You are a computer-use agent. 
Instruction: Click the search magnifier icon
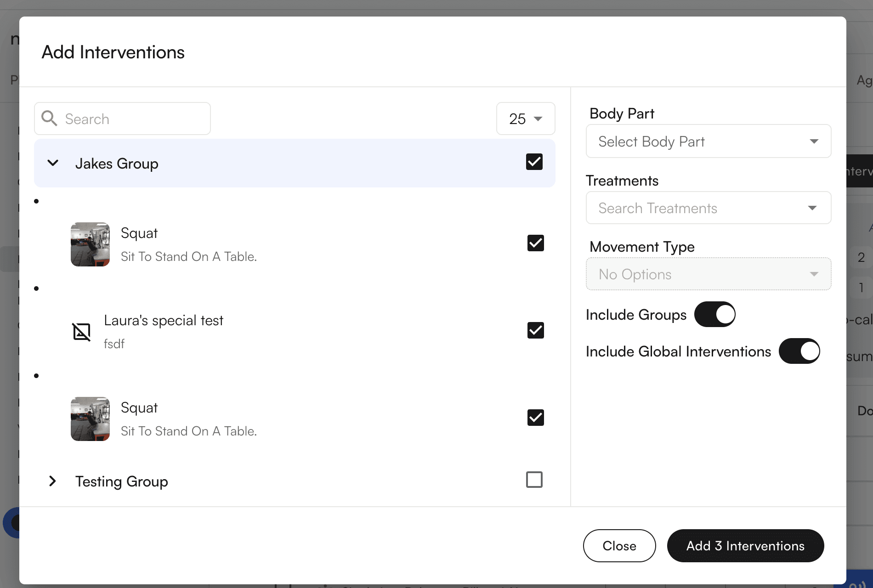coord(49,119)
